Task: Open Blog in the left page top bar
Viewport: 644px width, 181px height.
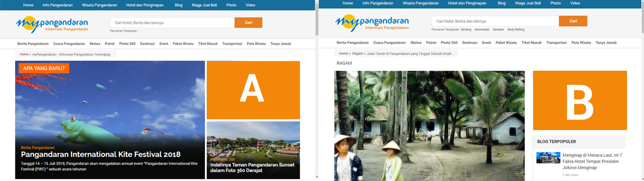Action: click(179, 5)
